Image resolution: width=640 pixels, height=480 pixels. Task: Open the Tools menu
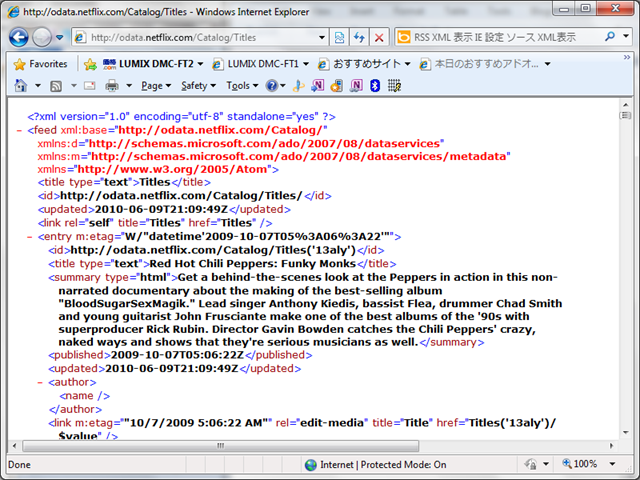[x=242, y=86]
